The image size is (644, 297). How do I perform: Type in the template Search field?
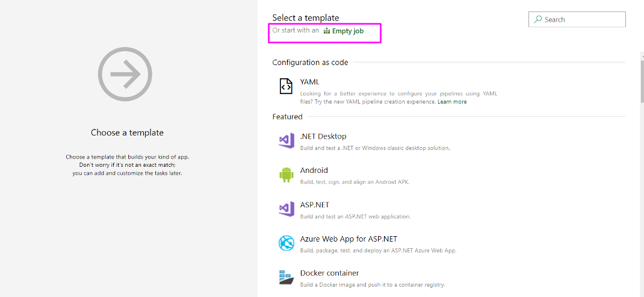pos(582,19)
